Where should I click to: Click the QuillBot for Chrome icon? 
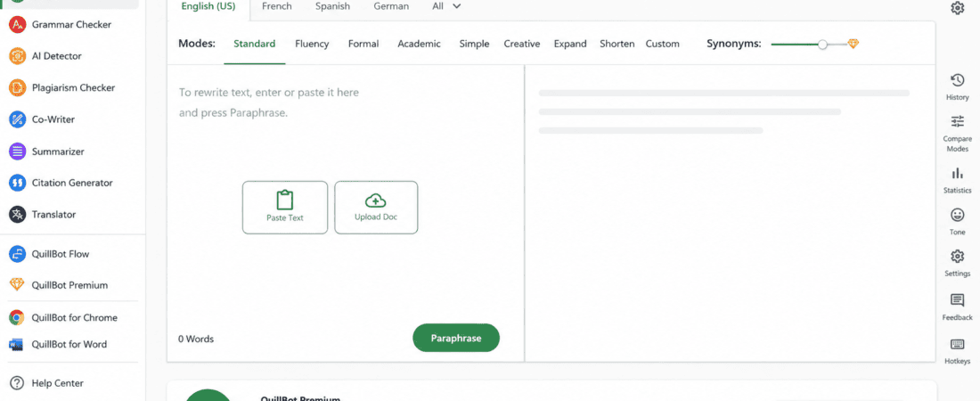click(17, 318)
